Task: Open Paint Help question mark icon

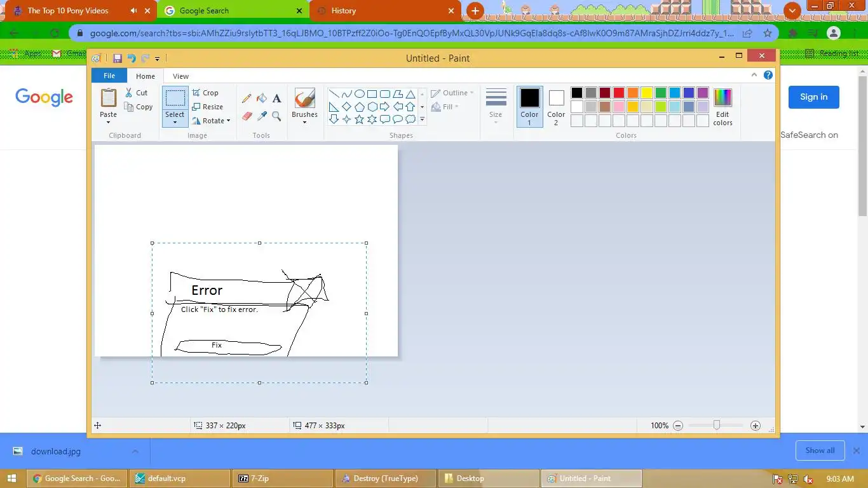Action: 768,75
